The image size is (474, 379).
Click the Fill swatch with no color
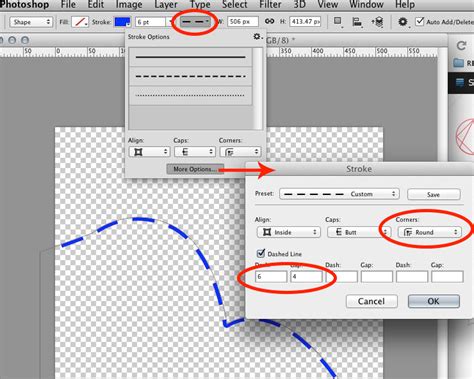(x=80, y=22)
